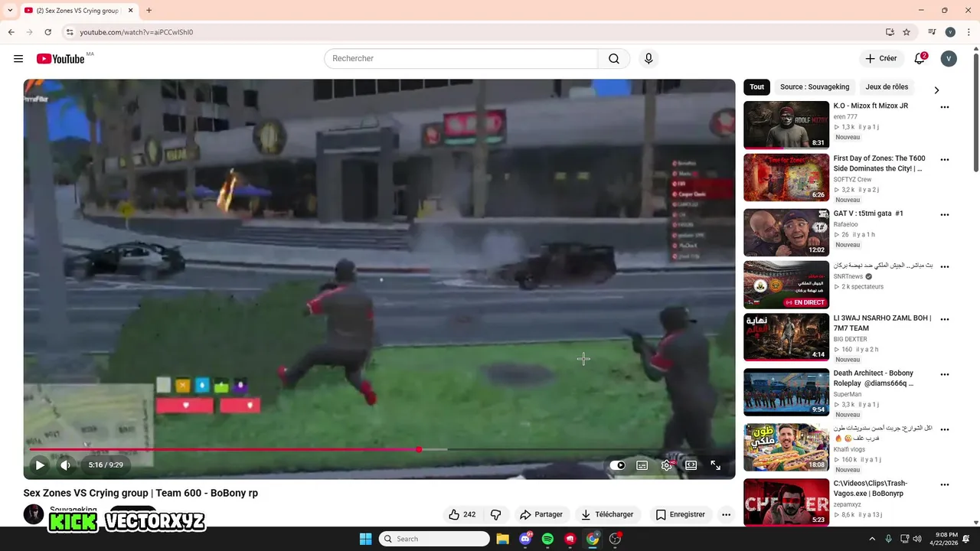Open LI 3WAJ NSARHO ZAML BOH title
This screenshot has width=980, height=551.
pos(882,323)
